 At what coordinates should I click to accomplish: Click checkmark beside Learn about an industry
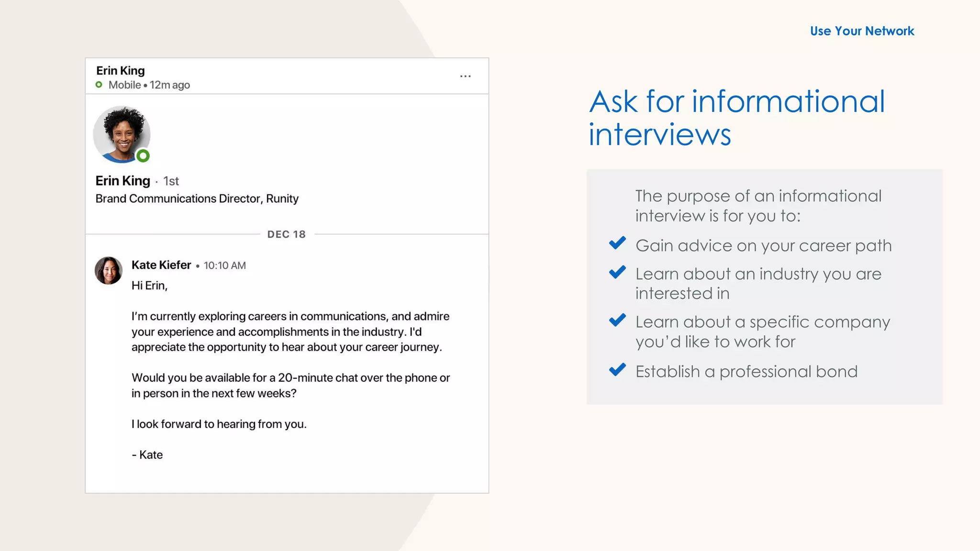(x=617, y=272)
